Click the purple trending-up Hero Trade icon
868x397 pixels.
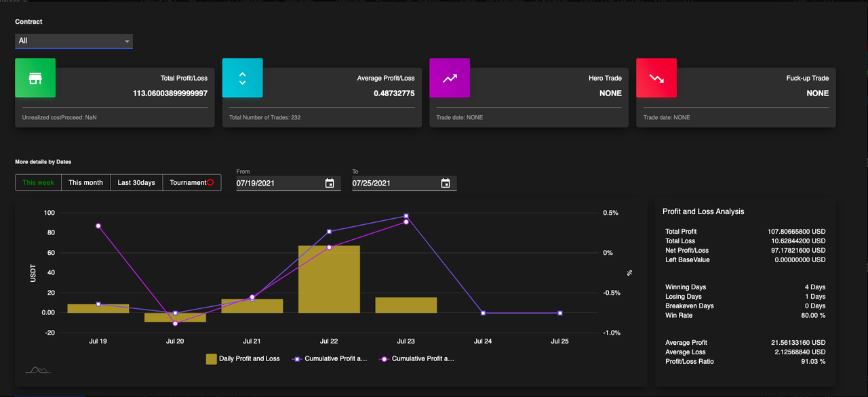pyautogui.click(x=450, y=78)
